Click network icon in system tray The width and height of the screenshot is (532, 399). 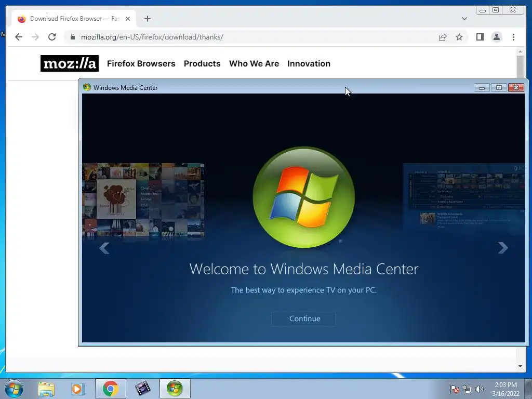coord(467,389)
